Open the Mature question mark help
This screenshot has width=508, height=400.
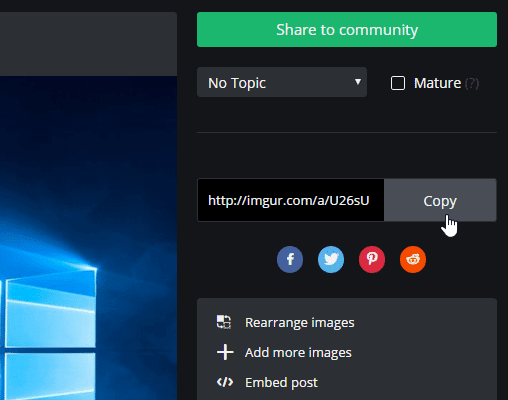coord(472,83)
